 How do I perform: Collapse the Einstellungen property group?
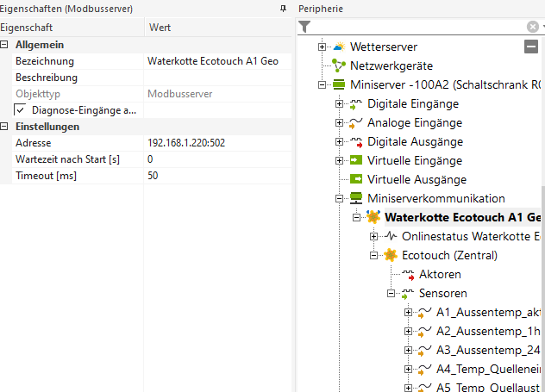(6, 127)
